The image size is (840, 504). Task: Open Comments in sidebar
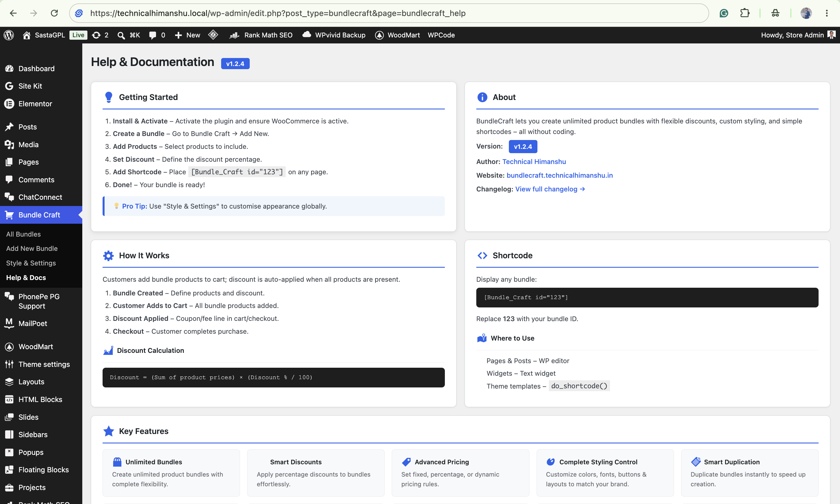click(41, 180)
